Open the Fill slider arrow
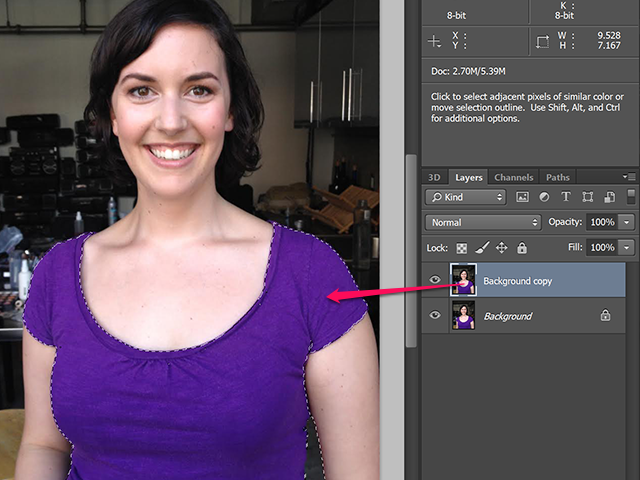The image size is (640, 480). point(627,247)
